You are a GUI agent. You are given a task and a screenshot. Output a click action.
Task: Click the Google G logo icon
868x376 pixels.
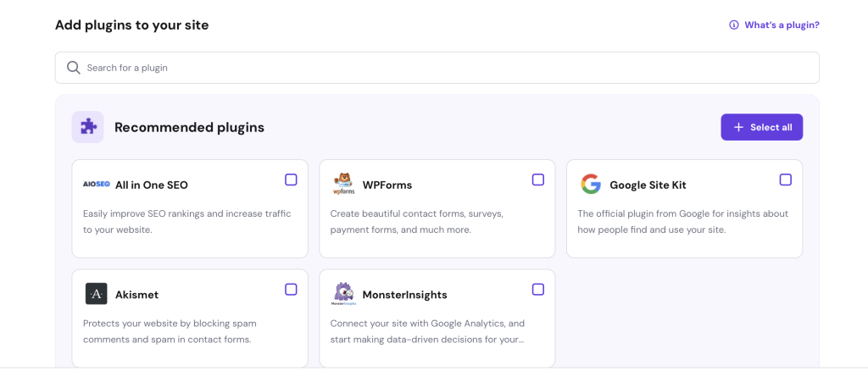pos(591,185)
